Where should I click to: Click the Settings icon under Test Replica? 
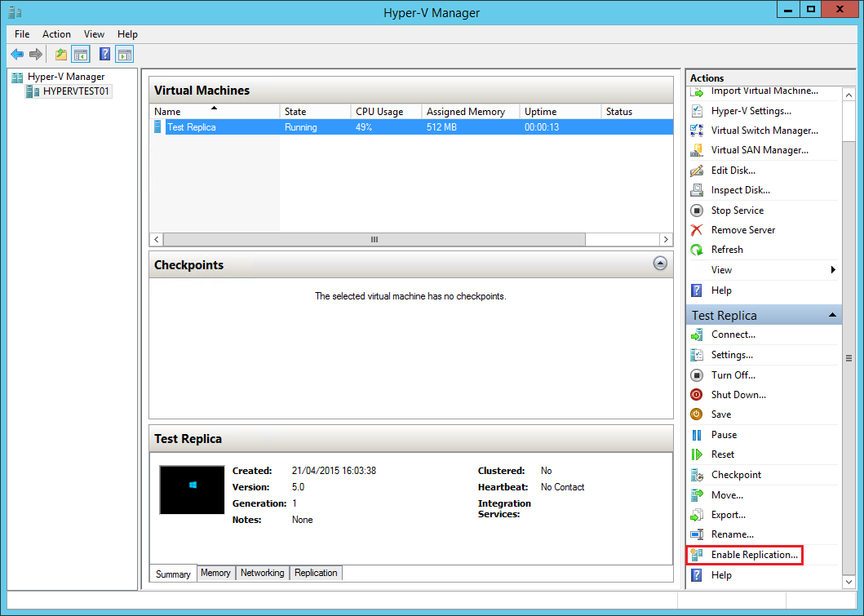pos(697,355)
